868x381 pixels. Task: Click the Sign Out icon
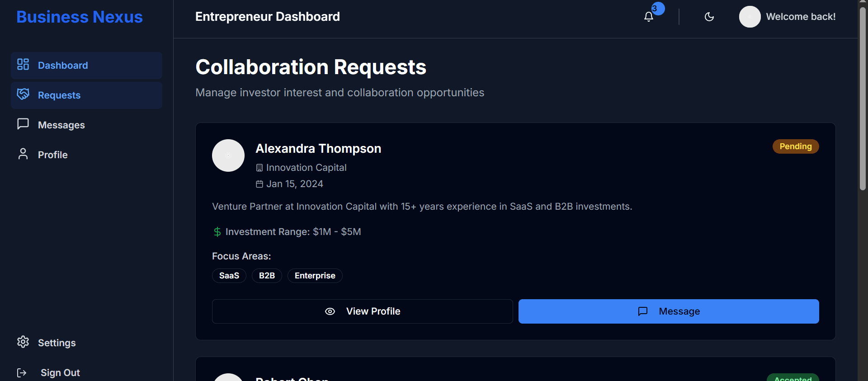click(x=22, y=373)
